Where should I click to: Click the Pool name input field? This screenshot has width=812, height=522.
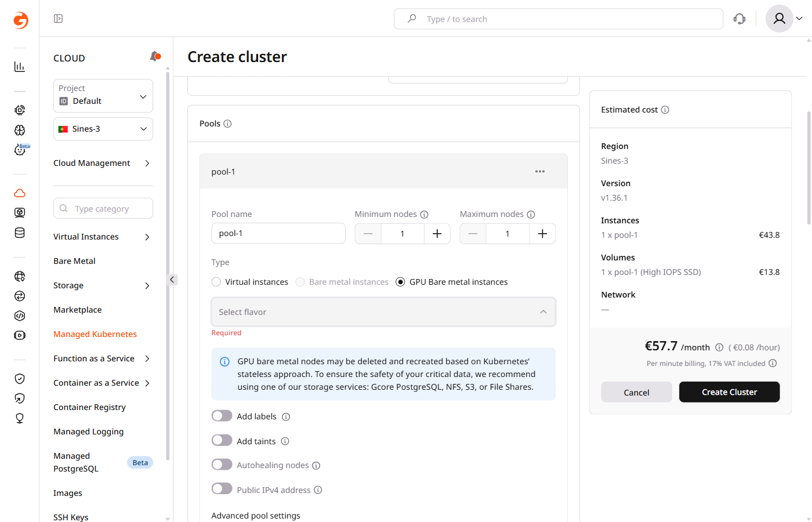coord(278,233)
